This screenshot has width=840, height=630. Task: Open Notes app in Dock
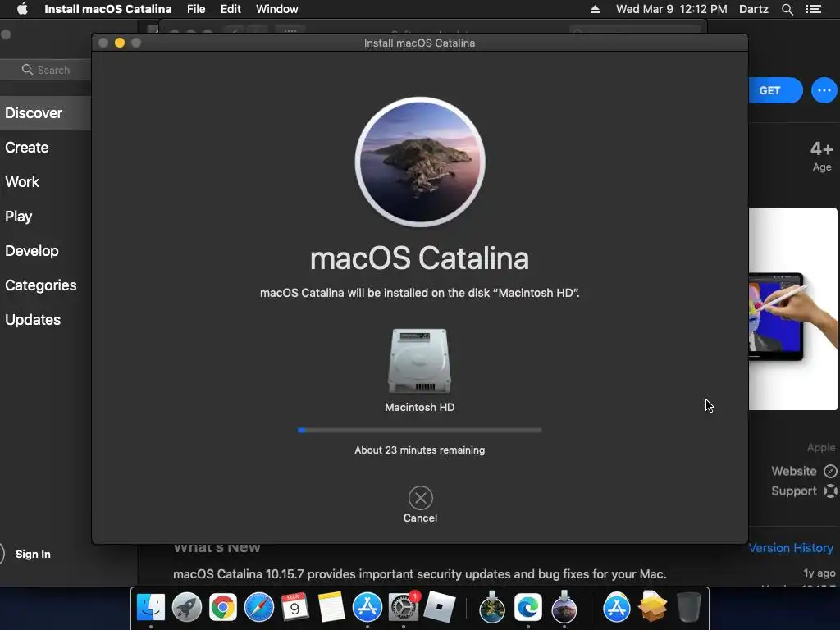point(331,608)
